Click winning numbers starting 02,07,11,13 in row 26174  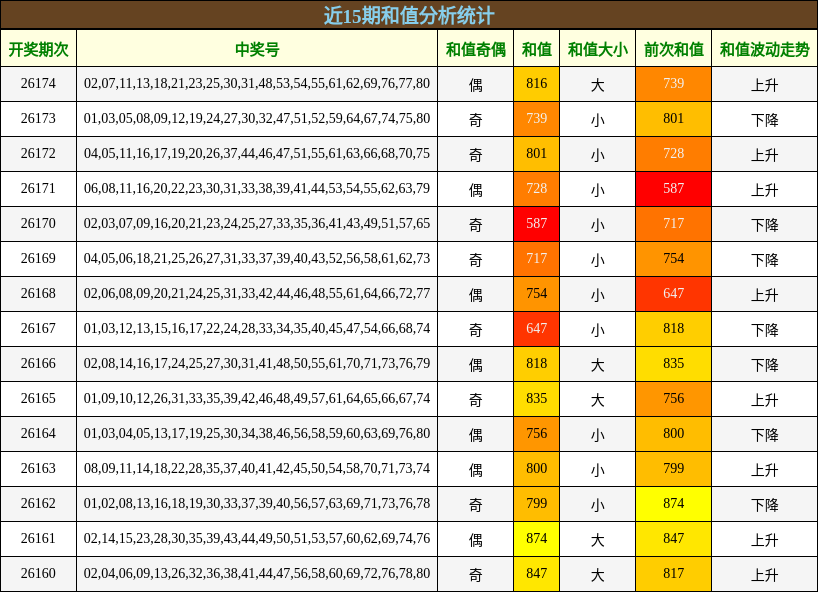pos(257,83)
